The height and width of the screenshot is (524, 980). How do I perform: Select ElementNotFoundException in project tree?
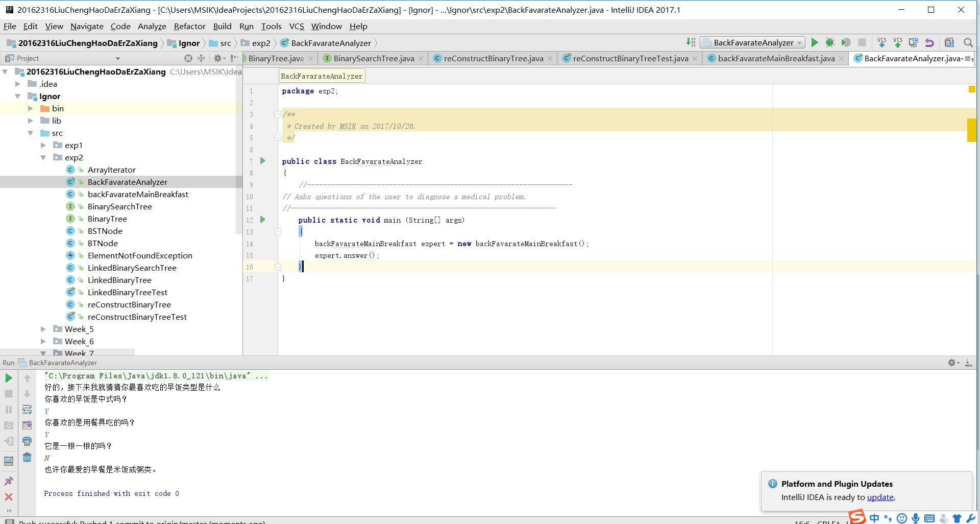(140, 255)
